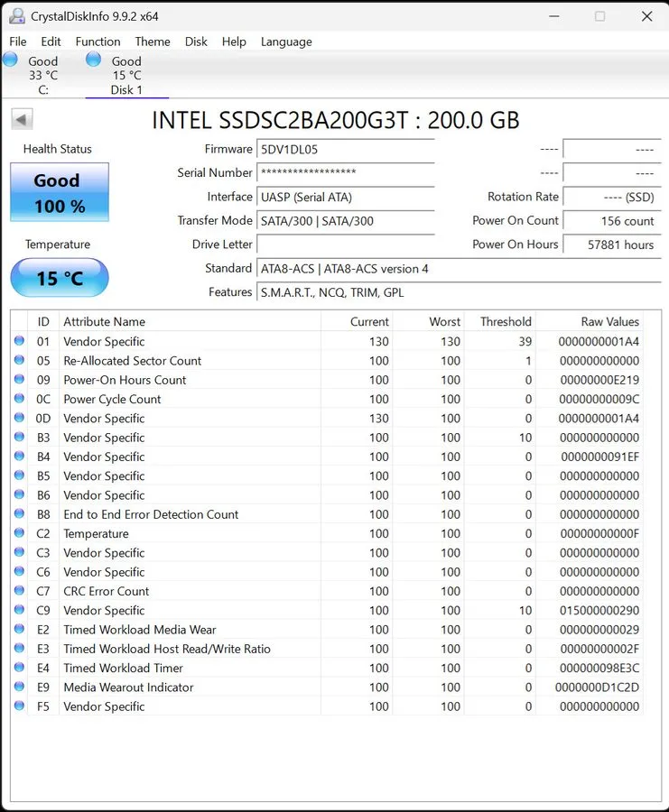The width and height of the screenshot is (669, 812).
Task: Click status orb for Media Wearout Indicator
Action: (19, 687)
